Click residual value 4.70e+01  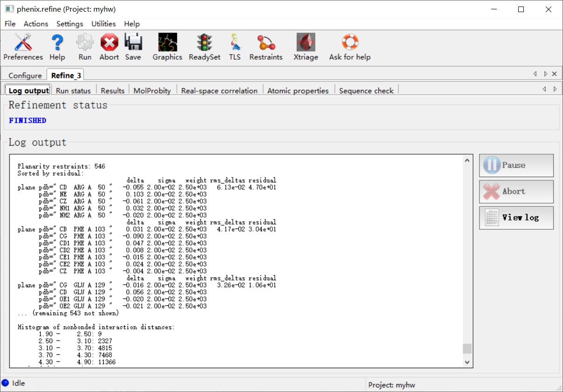tap(262, 187)
